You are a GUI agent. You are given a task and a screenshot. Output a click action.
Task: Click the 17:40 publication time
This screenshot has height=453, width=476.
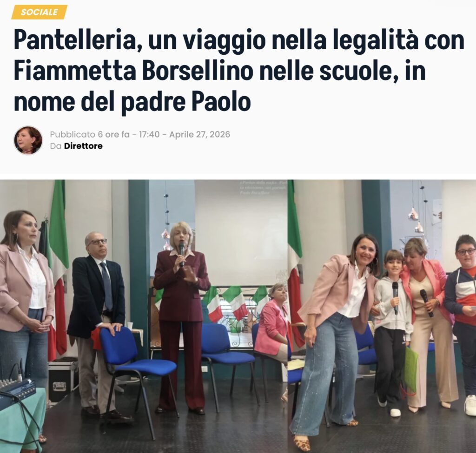149,134
